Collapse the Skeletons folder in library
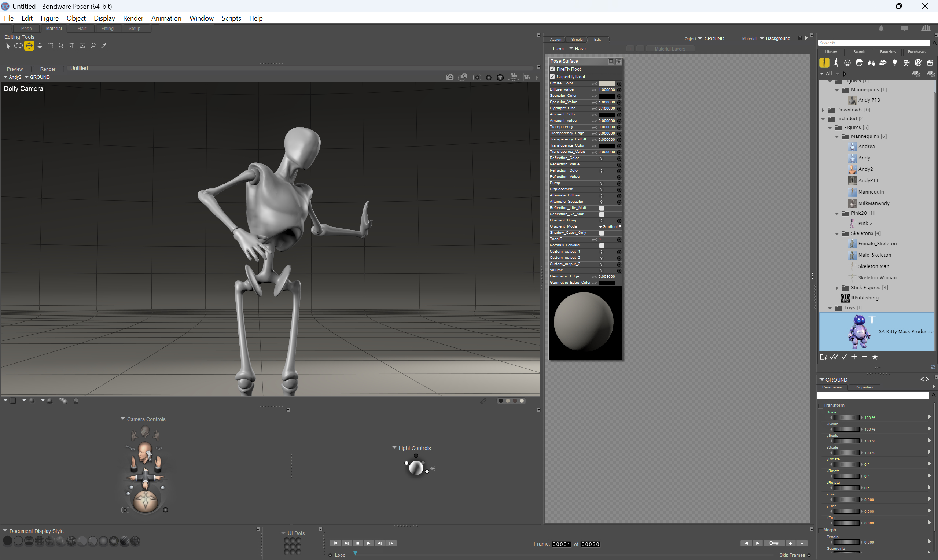Image resolution: width=938 pixels, height=560 pixels. [836, 233]
